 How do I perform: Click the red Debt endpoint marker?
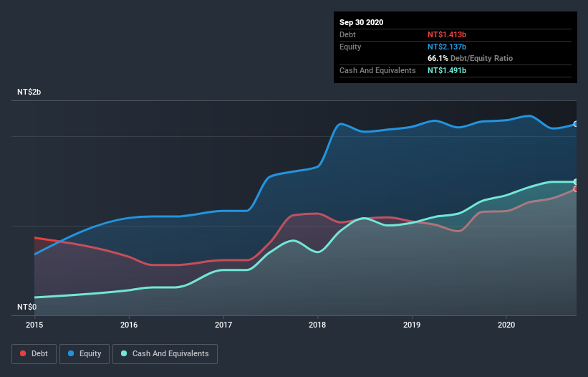pos(576,188)
